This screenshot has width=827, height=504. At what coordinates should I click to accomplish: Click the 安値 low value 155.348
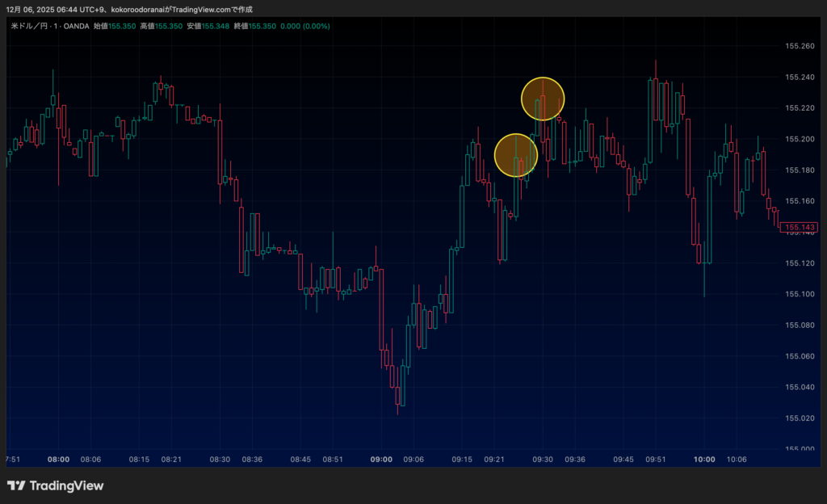coord(216,26)
